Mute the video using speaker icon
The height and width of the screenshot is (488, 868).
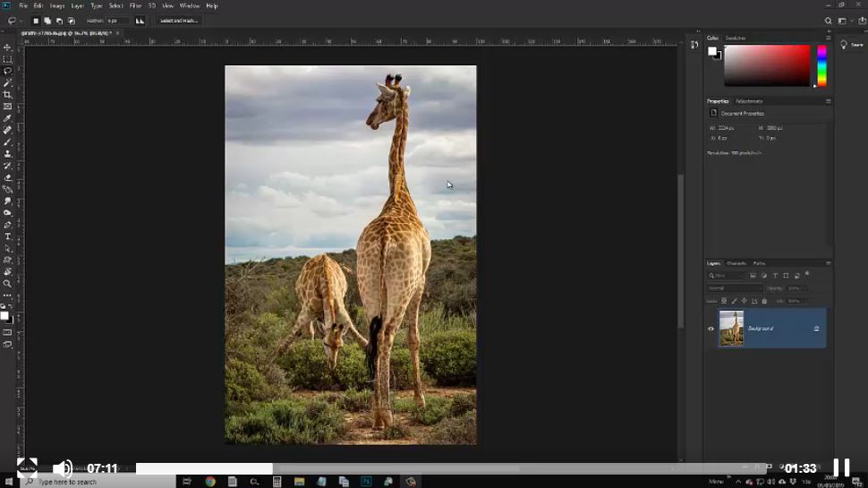point(62,468)
